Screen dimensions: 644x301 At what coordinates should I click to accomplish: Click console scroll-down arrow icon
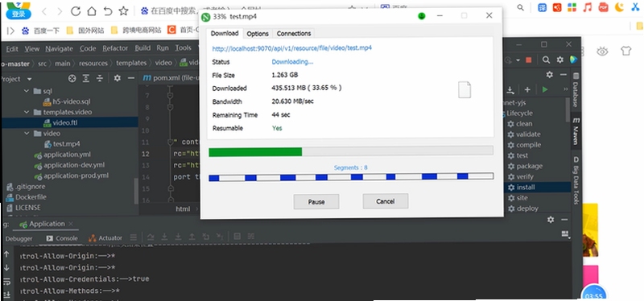[x=6, y=268]
